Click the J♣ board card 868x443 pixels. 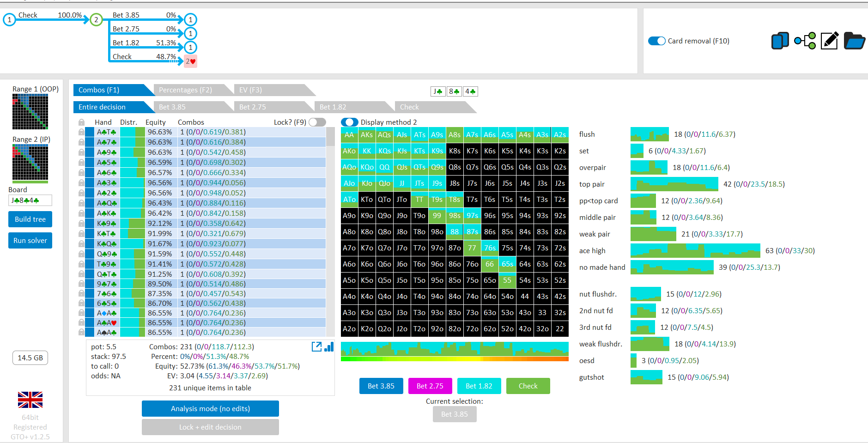(x=437, y=91)
